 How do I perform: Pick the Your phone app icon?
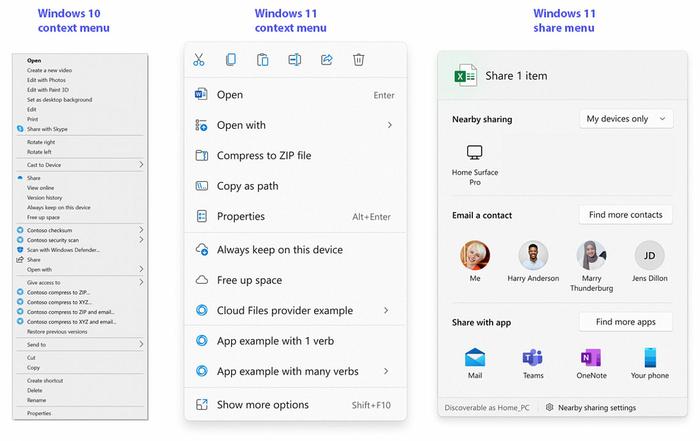[650, 358]
